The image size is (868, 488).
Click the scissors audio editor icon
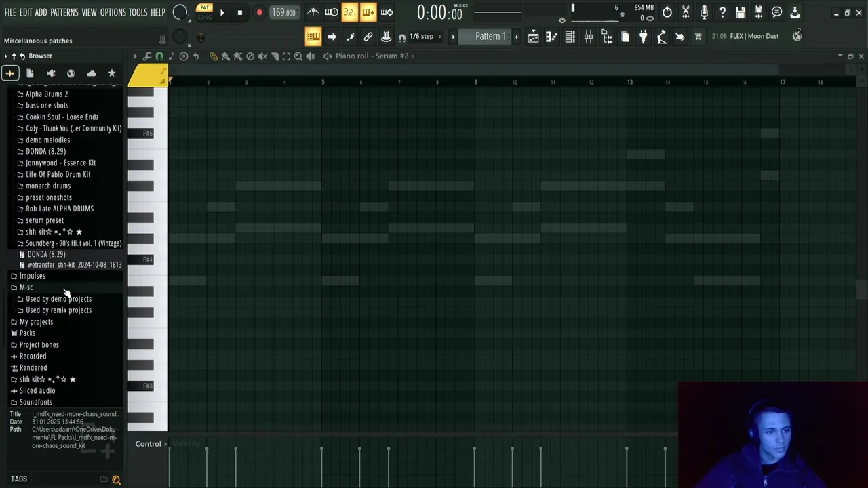coord(686,12)
